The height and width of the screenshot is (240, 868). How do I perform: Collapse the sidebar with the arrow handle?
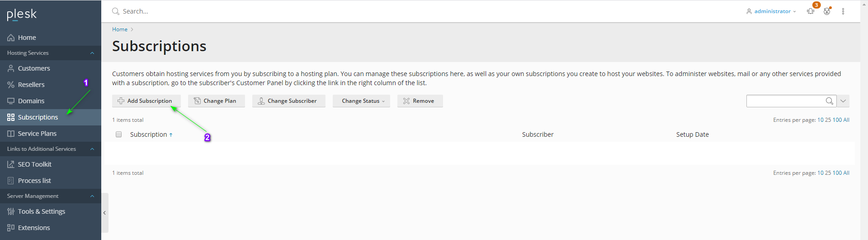pyautogui.click(x=104, y=213)
